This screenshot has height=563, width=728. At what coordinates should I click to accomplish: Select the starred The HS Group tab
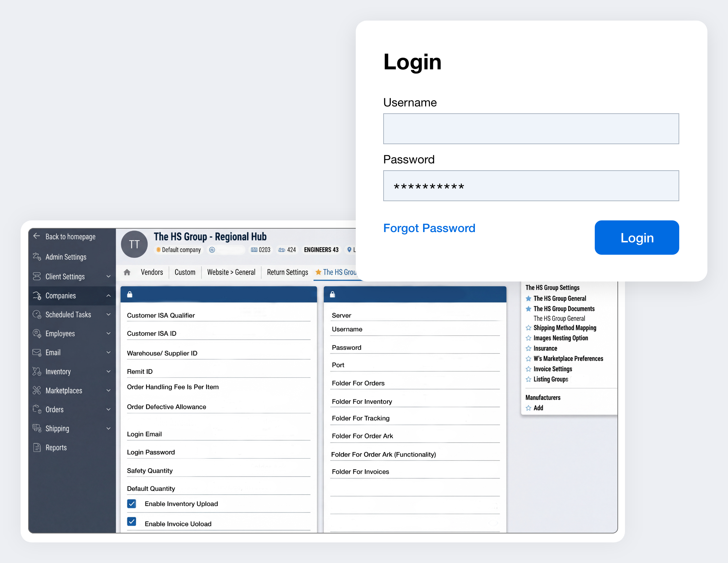(x=336, y=272)
